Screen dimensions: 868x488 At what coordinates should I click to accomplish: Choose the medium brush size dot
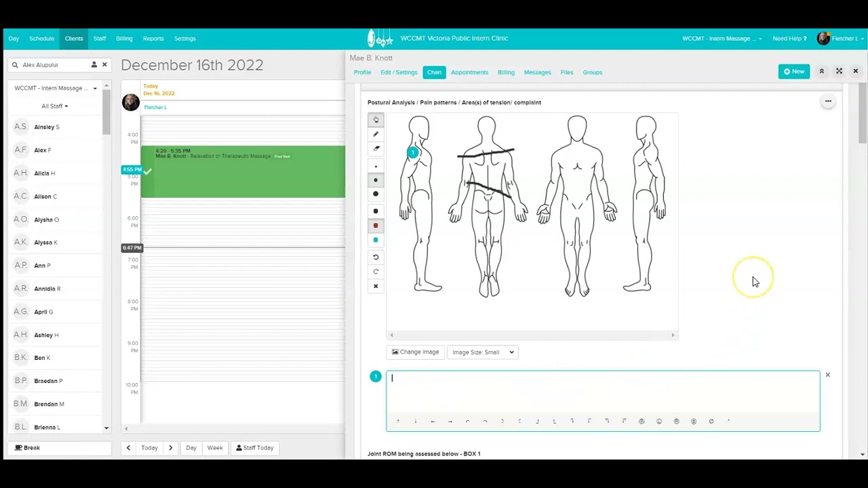click(376, 180)
